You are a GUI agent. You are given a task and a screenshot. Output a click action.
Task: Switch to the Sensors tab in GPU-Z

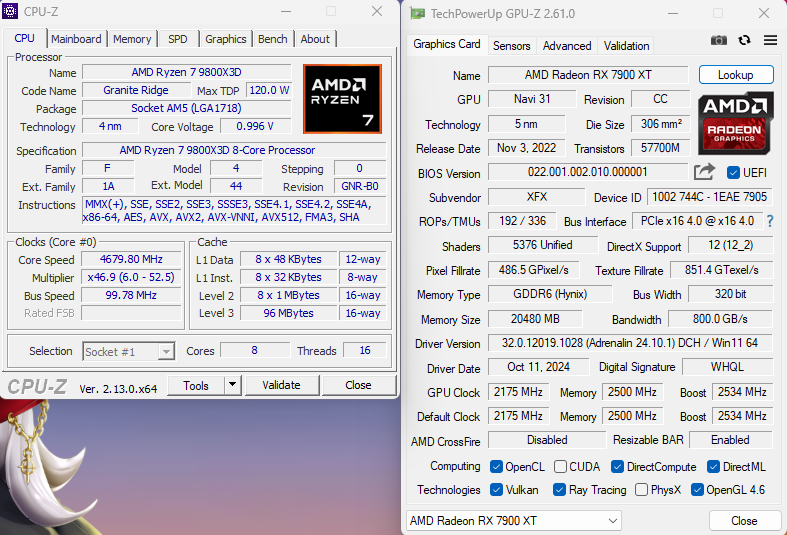pyautogui.click(x=511, y=46)
